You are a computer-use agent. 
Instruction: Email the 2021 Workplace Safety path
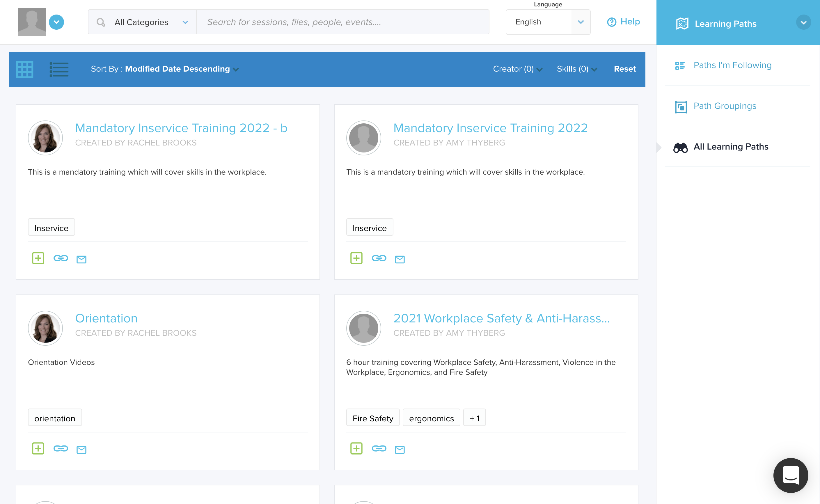[400, 449]
